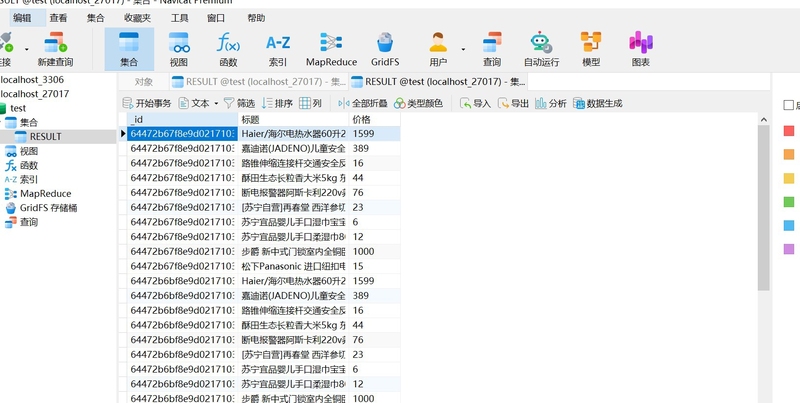Viewport: 800px width, 403px height.
Task: Click the table's vertical scrollbar thumb
Action: pyautogui.click(x=764, y=208)
